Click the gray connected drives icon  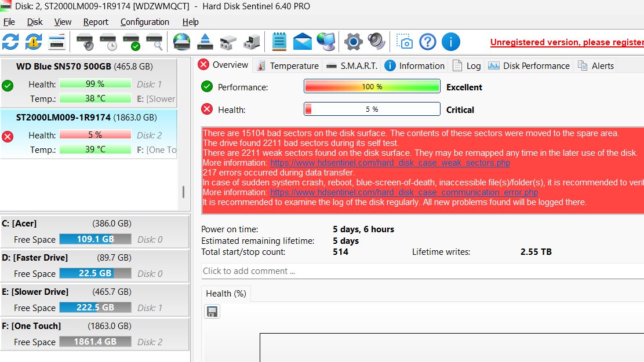point(228,42)
